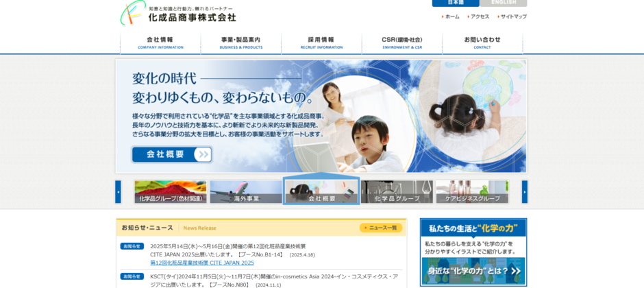The height and width of the screenshot is (288, 644).
Task: Click the KSCT(タイ) in-cosmetics Asia news text
Action: coord(274,280)
